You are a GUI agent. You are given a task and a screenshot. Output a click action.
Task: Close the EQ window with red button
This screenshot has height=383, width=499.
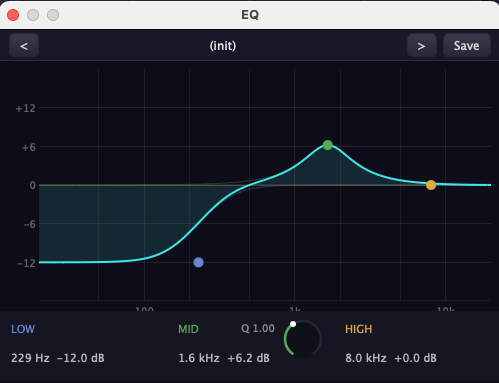click(13, 15)
